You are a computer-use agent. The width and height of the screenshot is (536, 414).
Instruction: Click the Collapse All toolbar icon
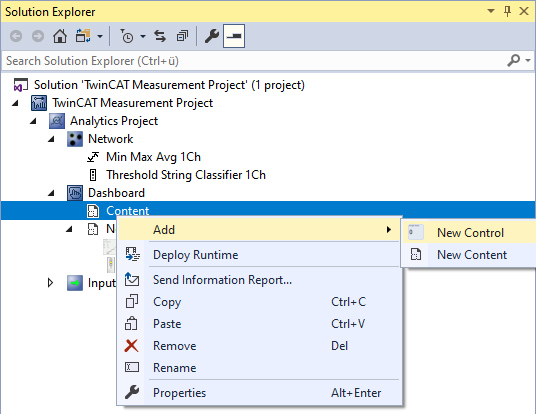pyautogui.click(x=182, y=36)
